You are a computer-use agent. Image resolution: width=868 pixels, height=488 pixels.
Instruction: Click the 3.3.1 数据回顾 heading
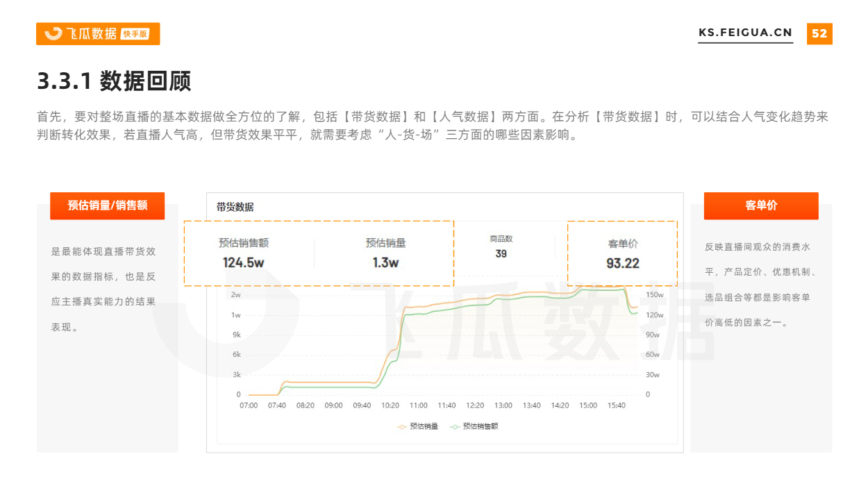point(114,82)
